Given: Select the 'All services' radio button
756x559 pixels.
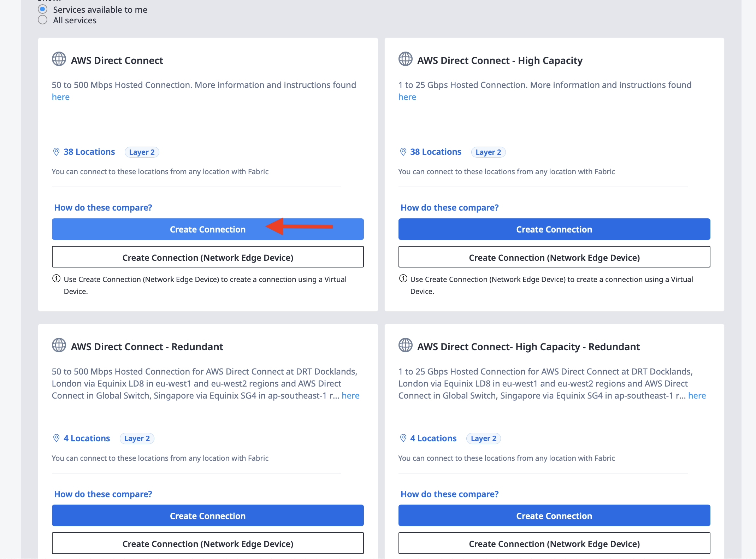Looking at the screenshot, I should tap(42, 20).
